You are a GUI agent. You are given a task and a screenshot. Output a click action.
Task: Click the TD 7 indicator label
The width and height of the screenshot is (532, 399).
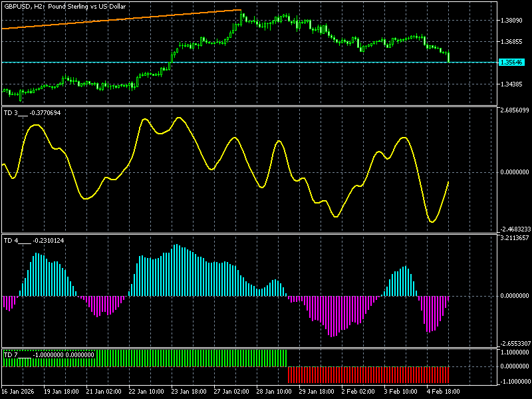coord(49,355)
